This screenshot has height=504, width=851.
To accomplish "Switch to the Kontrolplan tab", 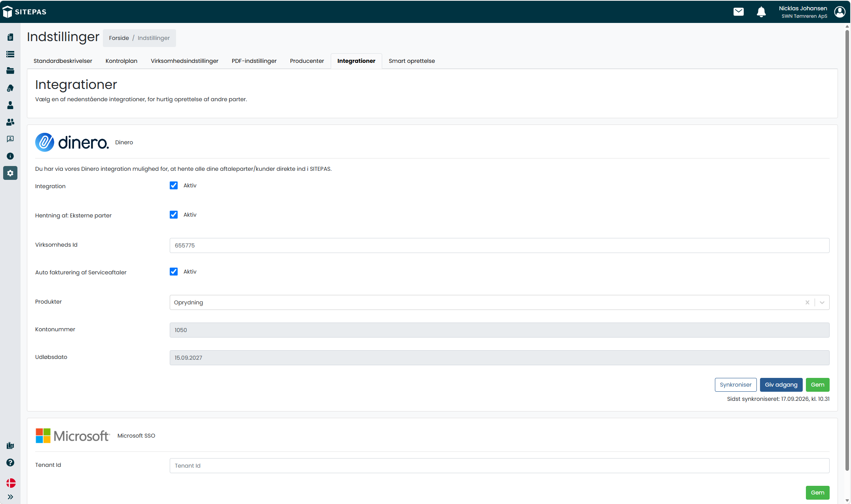I will coord(121,61).
